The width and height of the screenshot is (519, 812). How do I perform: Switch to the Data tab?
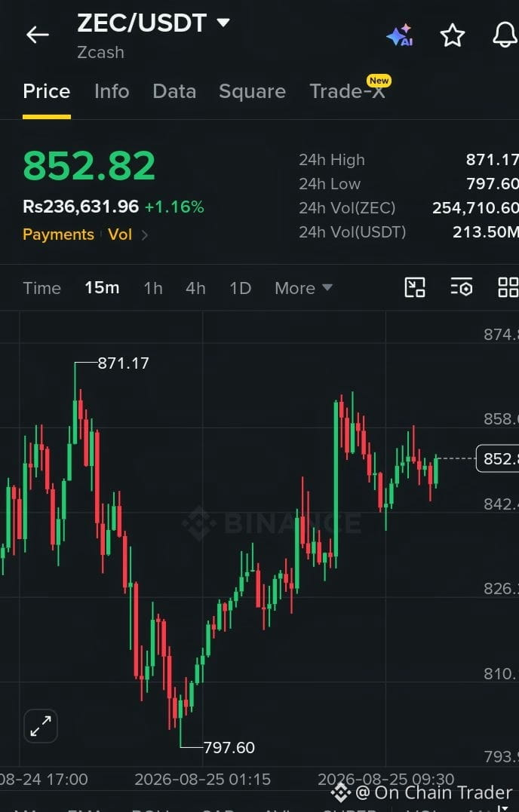click(174, 92)
